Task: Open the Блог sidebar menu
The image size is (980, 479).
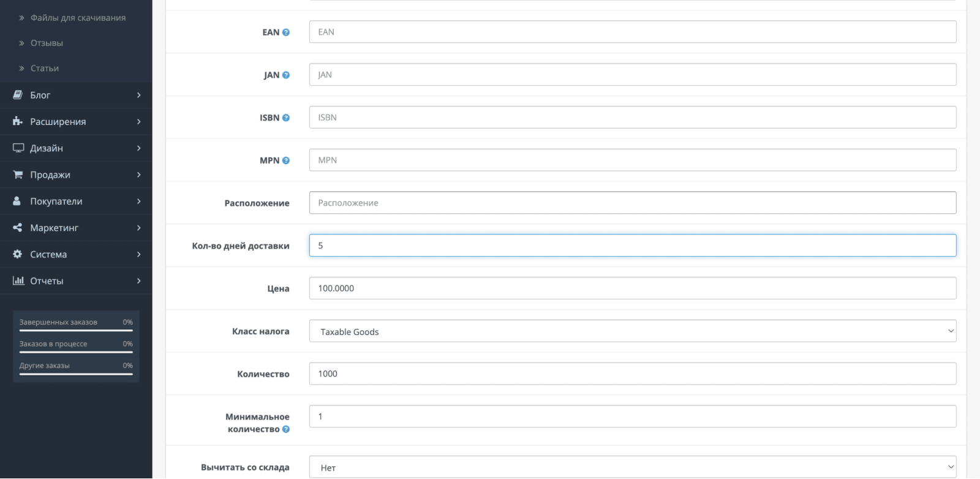Action: pyautogui.click(x=76, y=95)
